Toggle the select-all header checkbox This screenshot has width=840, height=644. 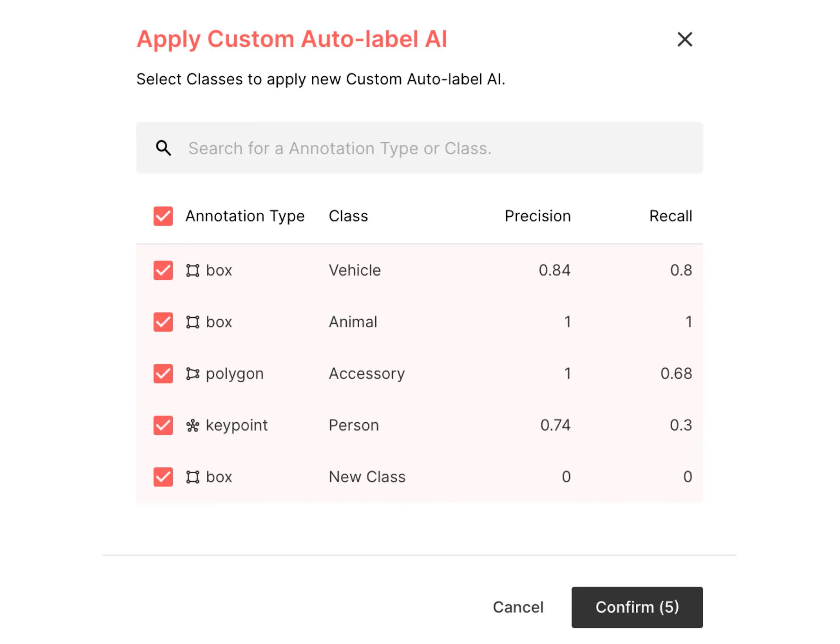tap(163, 216)
